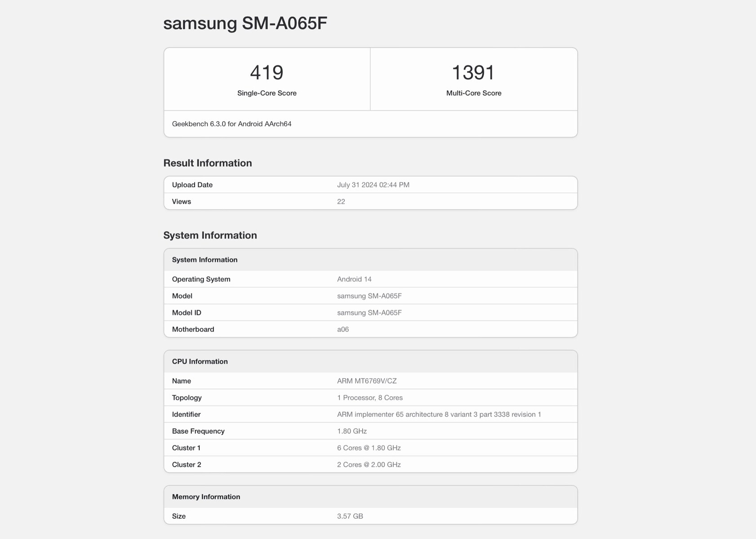
Task: Click the ARM implementer identifier text
Action: pos(439,415)
